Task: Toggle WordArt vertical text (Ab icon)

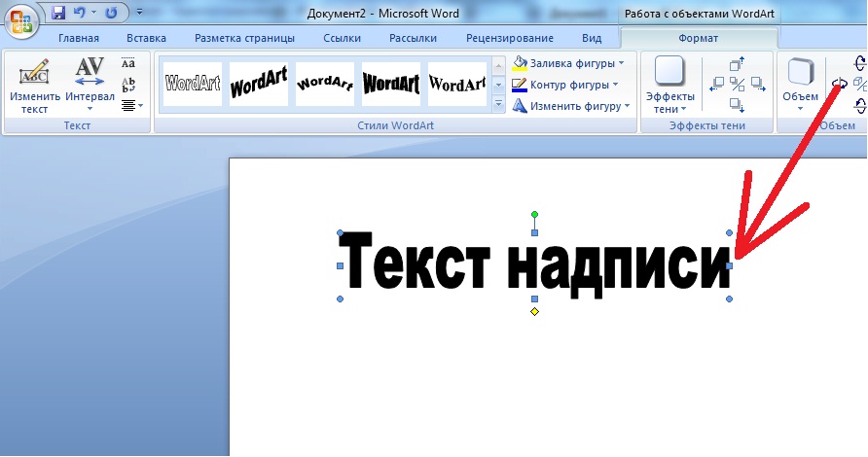Action: point(128,84)
